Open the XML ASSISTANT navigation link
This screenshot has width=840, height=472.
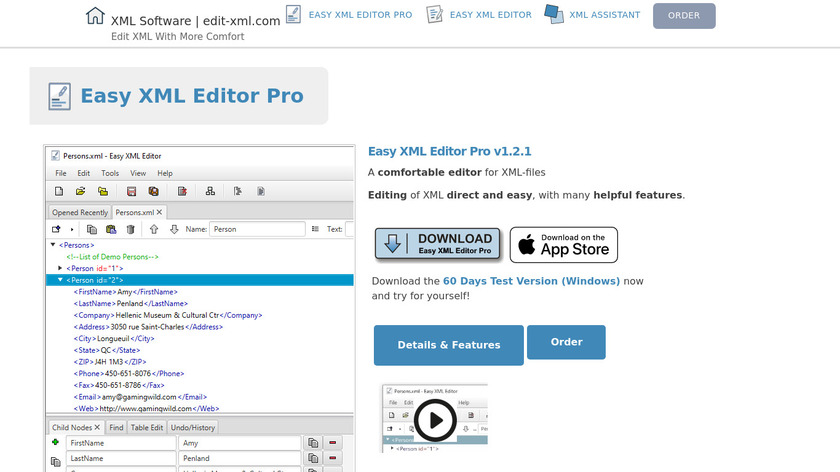pos(604,15)
